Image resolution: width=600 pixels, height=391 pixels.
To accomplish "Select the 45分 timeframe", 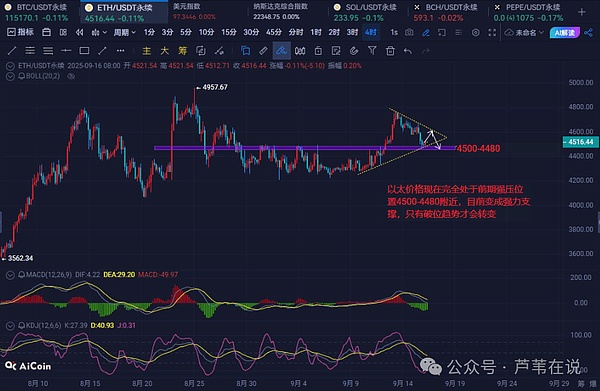I will point(274,33).
